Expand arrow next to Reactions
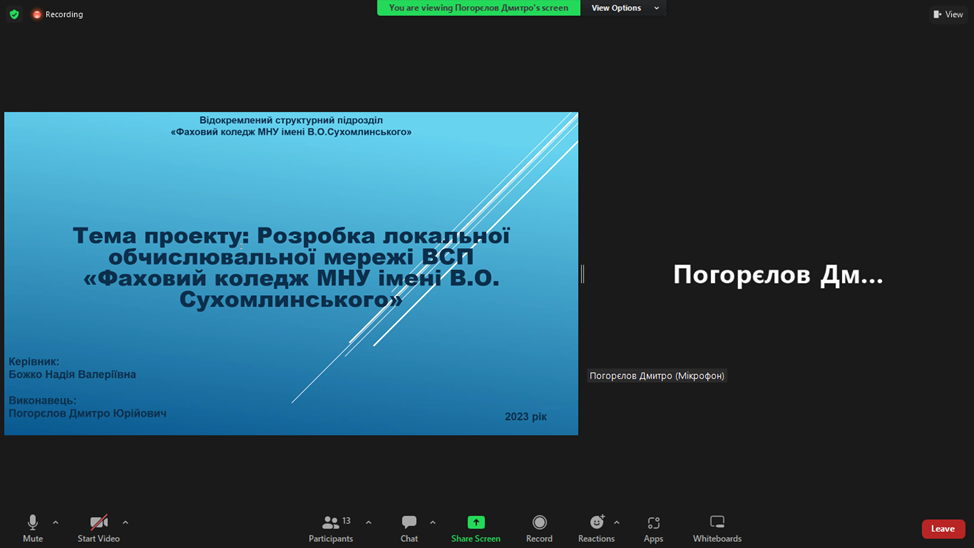 coord(617,523)
